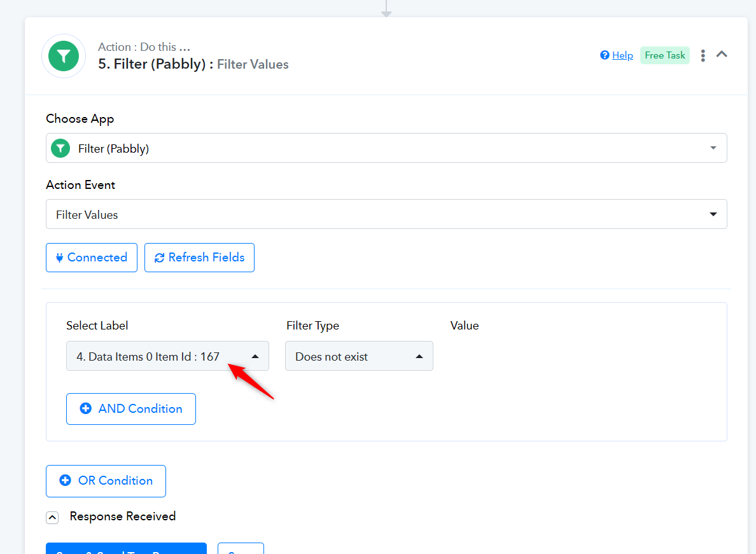Click the Free Task badge

tap(665, 55)
